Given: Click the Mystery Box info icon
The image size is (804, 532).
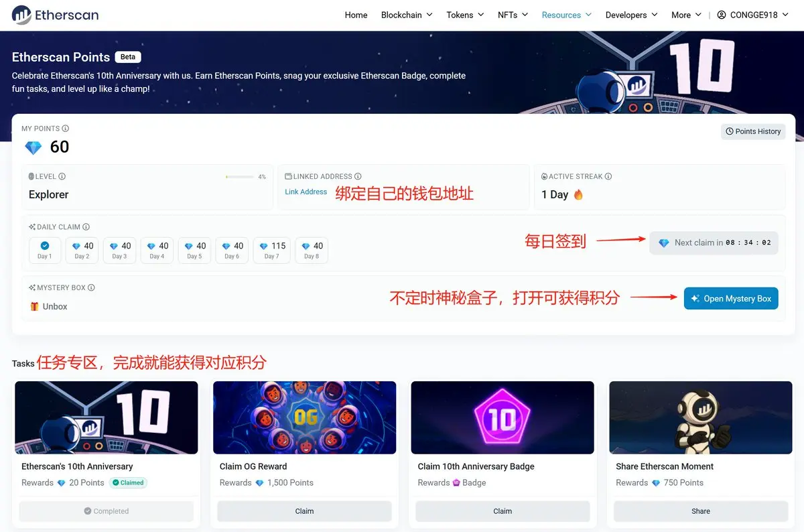Looking at the screenshot, I should click(x=91, y=287).
